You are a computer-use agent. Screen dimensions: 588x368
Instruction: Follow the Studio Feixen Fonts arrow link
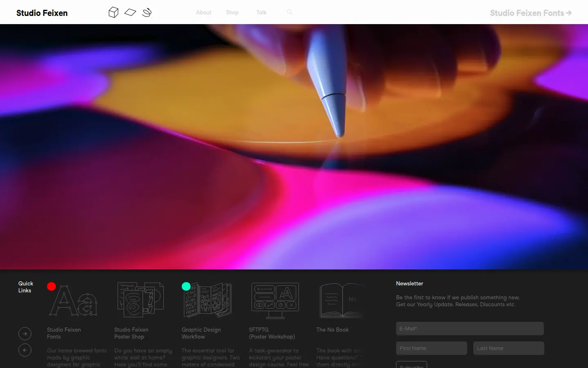[530, 13]
